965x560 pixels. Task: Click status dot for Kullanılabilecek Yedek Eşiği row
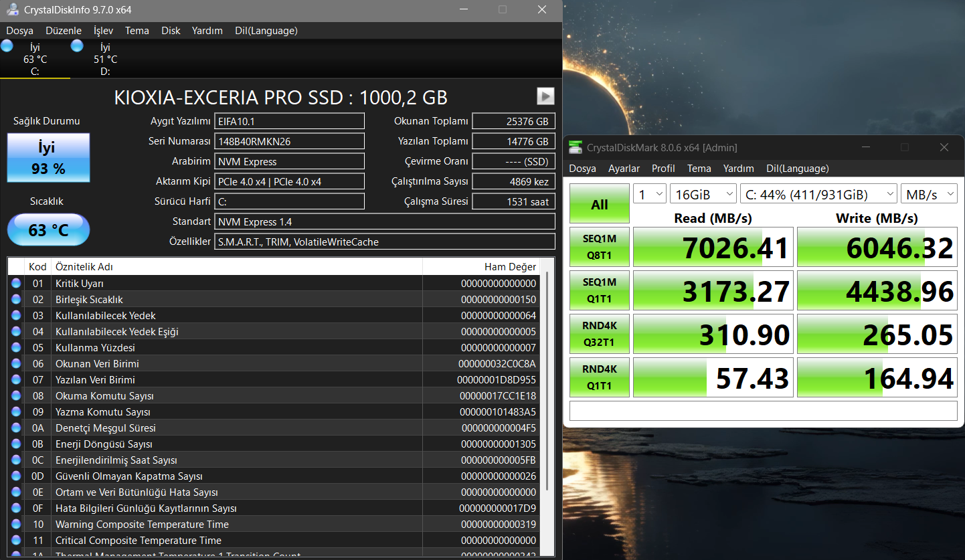(x=16, y=332)
